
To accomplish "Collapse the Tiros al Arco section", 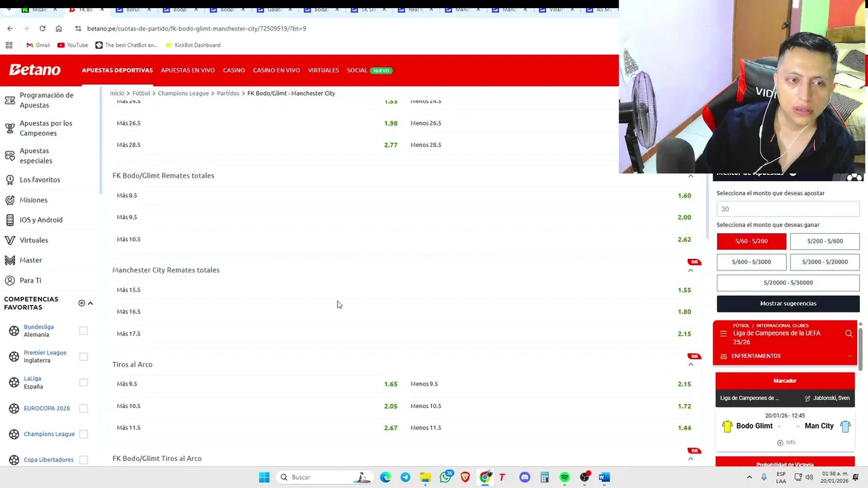I will pos(690,365).
